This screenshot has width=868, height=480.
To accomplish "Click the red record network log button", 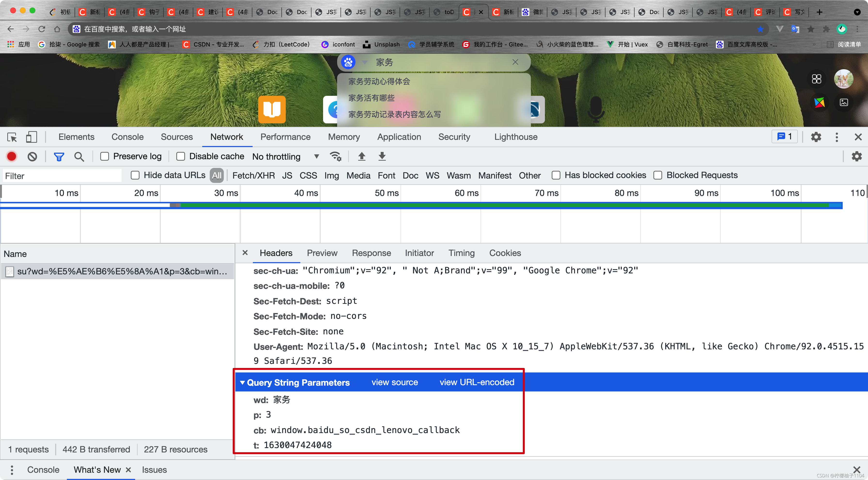I will pyautogui.click(x=12, y=156).
